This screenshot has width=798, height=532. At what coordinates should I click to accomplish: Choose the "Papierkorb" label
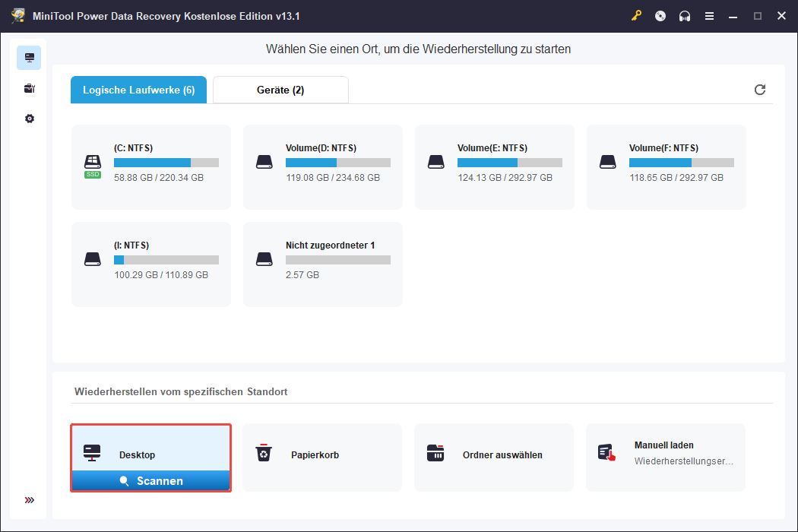(x=315, y=455)
